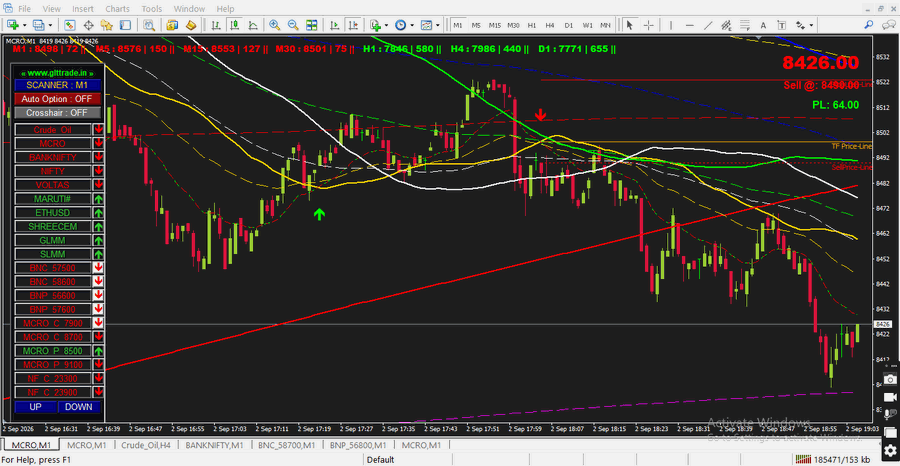
Task: Select the text 'A' drawing tool
Action: [763, 25]
